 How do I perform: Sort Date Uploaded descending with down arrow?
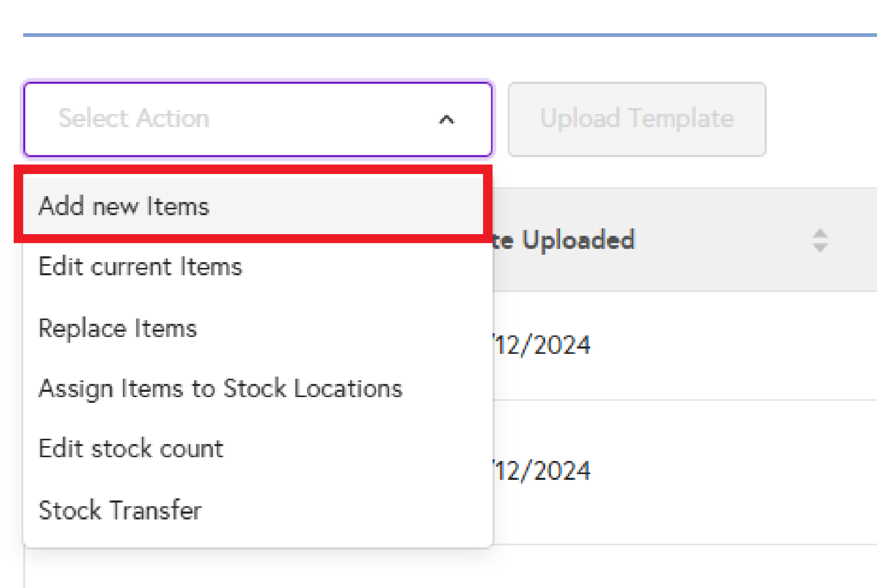click(820, 248)
